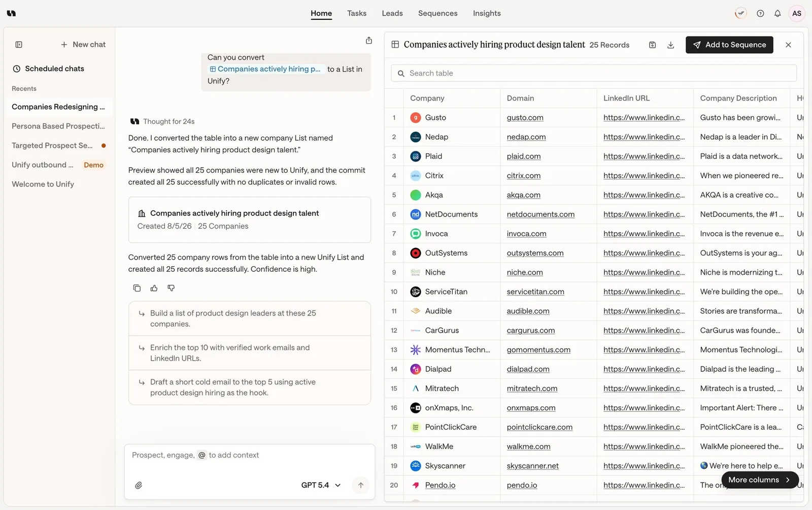Click Add to Sequence button
The image size is (812, 510).
click(x=729, y=45)
